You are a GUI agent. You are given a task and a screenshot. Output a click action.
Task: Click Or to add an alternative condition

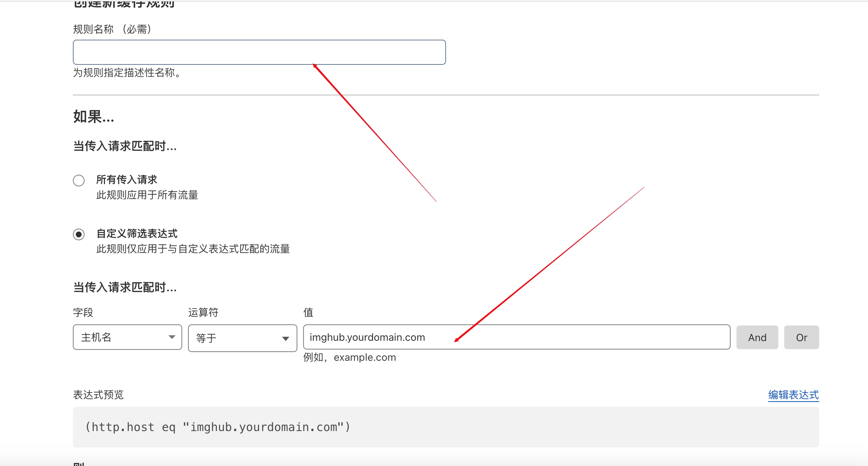coord(802,337)
